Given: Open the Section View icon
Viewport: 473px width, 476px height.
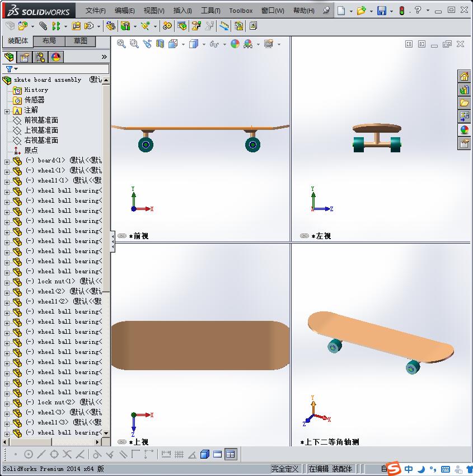Looking at the screenshot, I should tap(160, 44).
